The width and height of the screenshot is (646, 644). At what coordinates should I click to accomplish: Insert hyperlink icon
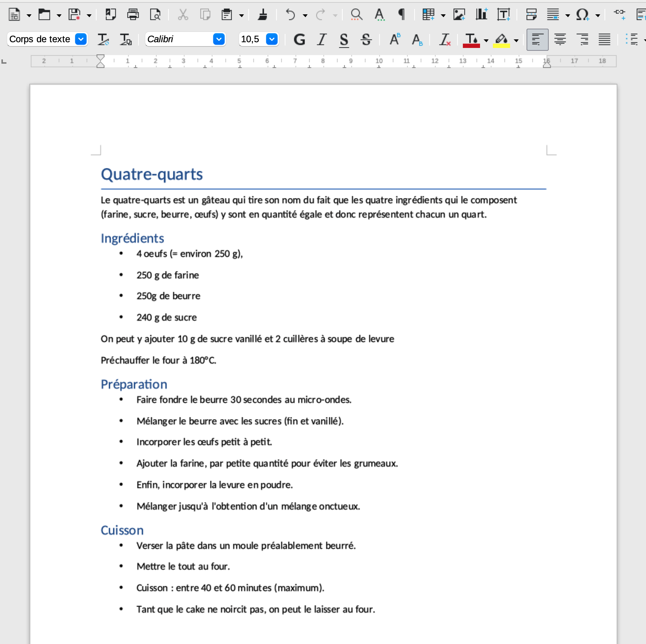point(620,15)
